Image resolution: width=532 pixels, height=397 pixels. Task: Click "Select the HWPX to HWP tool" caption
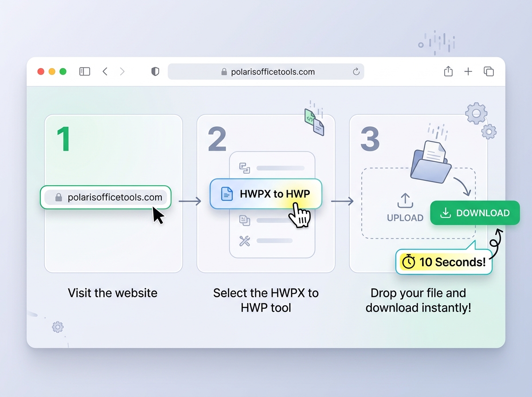tap(266, 300)
